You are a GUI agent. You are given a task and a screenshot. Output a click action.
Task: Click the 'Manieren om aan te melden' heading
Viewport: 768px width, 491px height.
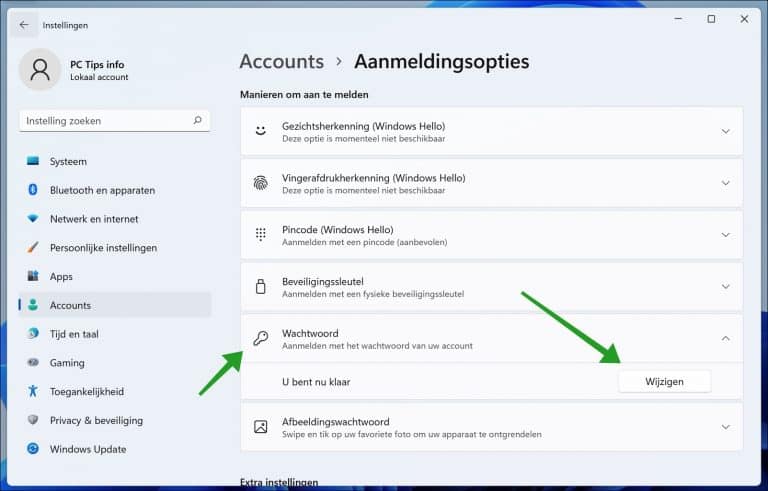pyautogui.click(x=304, y=95)
